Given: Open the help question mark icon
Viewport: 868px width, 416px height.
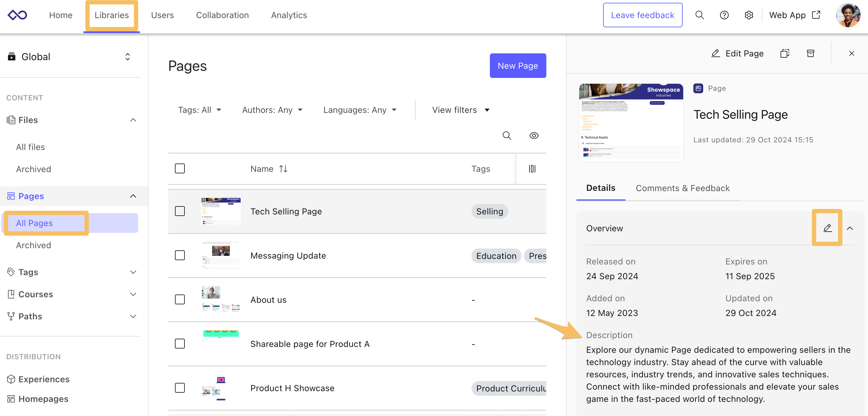Looking at the screenshot, I should (724, 15).
